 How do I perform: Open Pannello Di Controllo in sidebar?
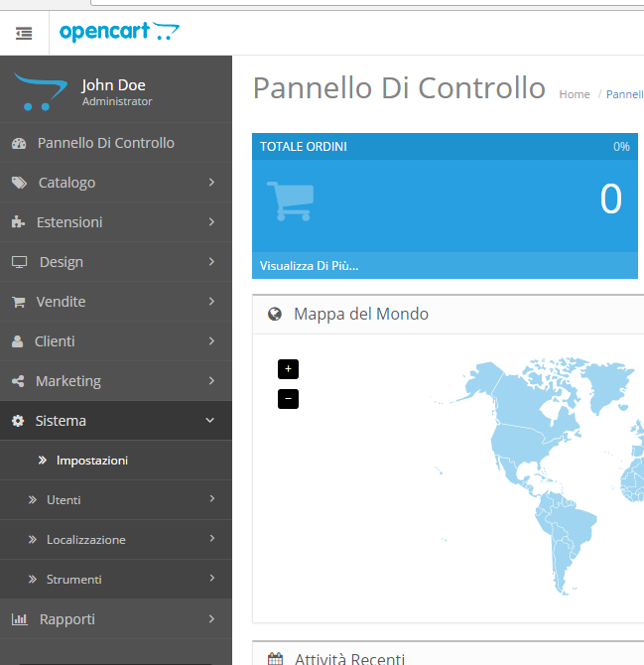click(116, 143)
